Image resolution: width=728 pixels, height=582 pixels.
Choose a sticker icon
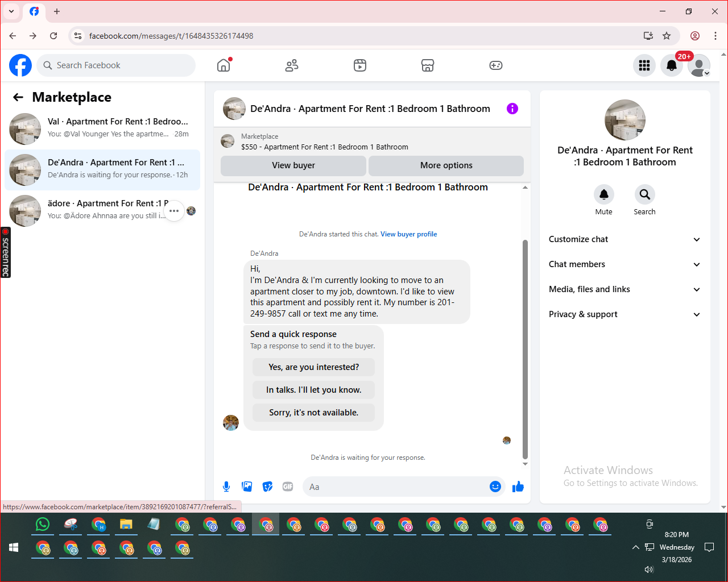[267, 487]
